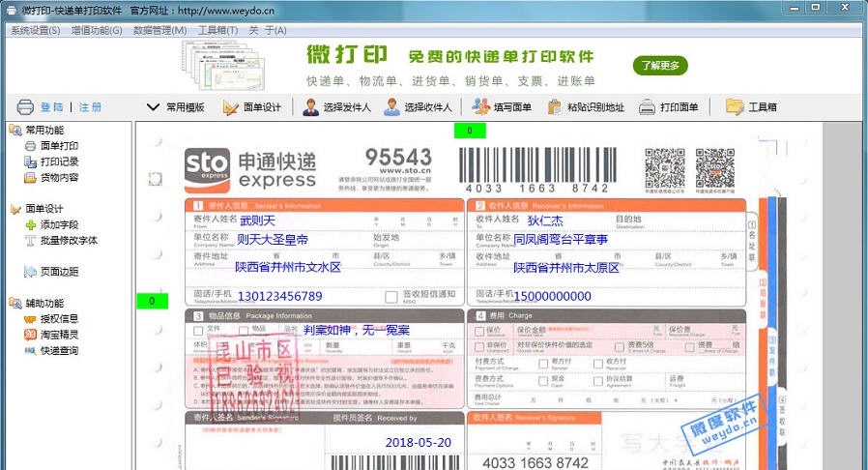Image resolution: width=868 pixels, height=470 pixels.
Task: Click the 粘贴识别地址 clipboard icon
Action: coord(554,106)
